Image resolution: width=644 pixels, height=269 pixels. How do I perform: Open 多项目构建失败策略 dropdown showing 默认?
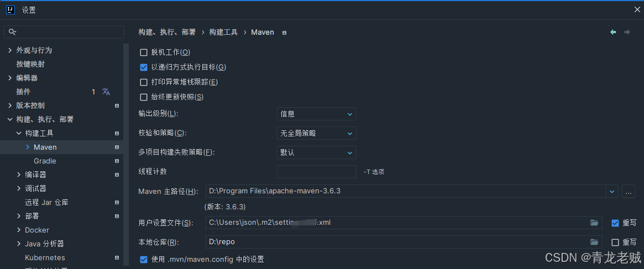[317, 152]
